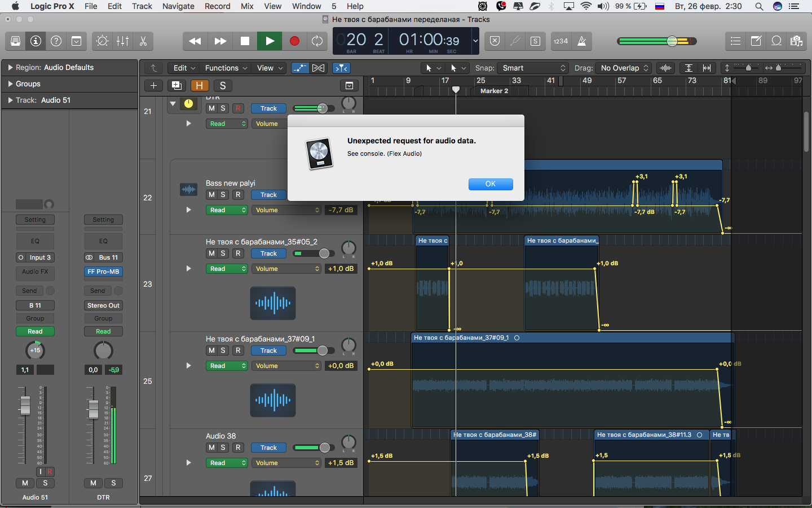The height and width of the screenshot is (508, 812).
Task: Open the Snap Smart dropdown
Action: 534,68
